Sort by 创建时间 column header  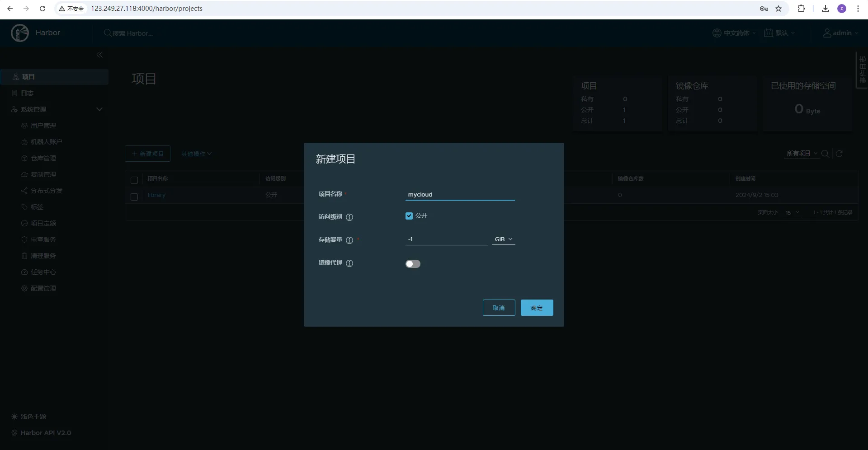(x=745, y=178)
